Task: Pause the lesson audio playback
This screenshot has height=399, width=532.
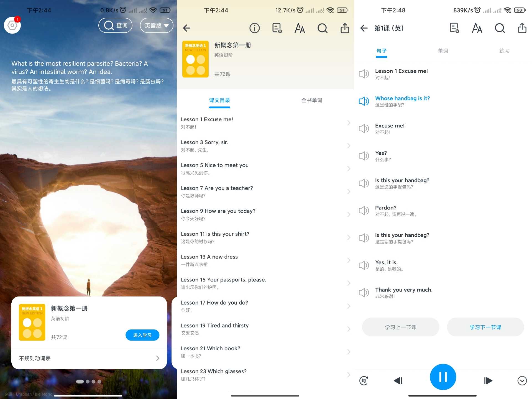Action: coord(443,377)
